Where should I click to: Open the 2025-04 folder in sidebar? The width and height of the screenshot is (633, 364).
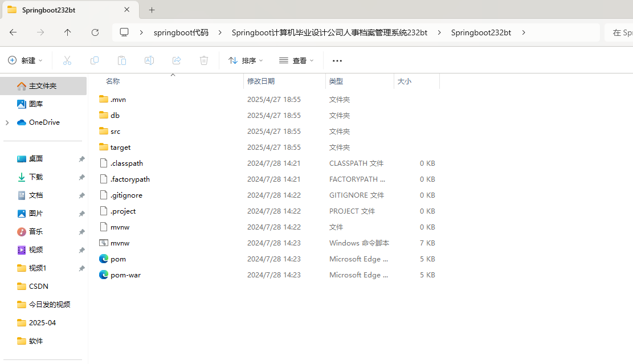(42, 323)
